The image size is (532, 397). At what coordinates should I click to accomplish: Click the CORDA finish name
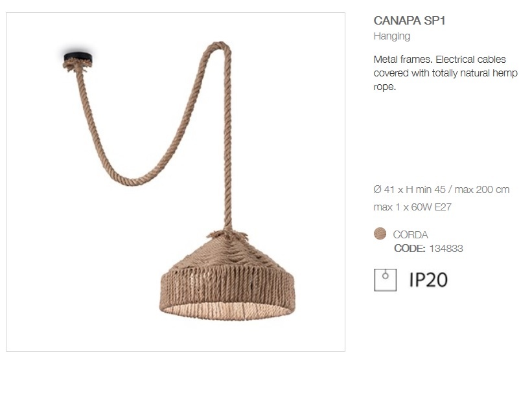(x=410, y=234)
